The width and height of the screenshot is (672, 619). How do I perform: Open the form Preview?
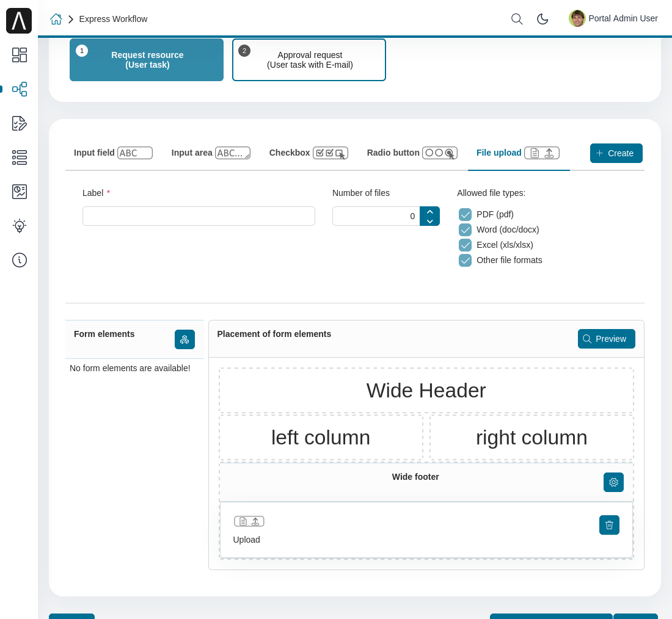coord(606,339)
